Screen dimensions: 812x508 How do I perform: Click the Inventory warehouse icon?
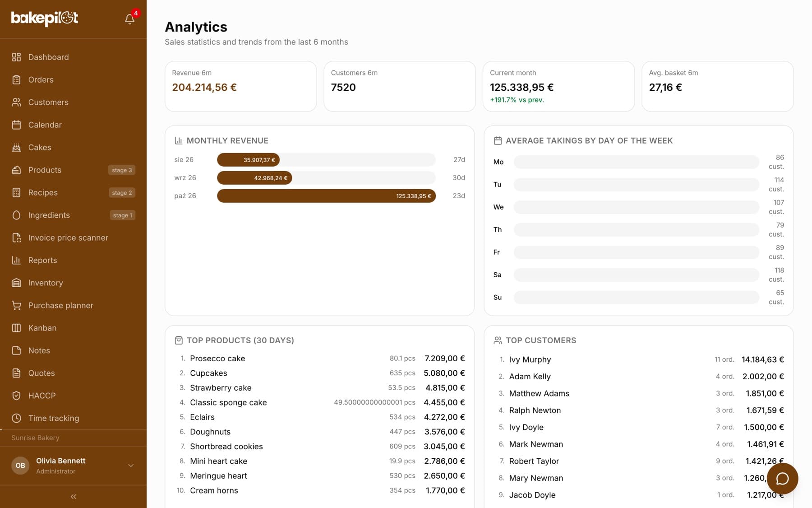[17, 283]
